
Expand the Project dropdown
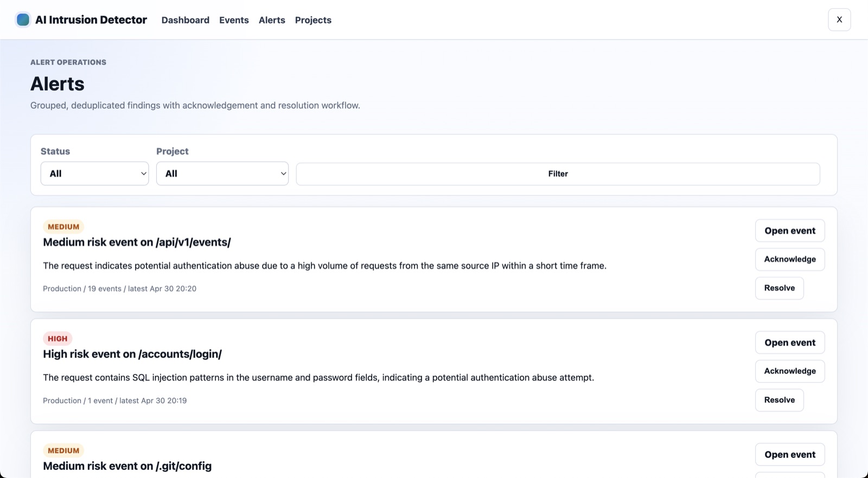click(222, 173)
